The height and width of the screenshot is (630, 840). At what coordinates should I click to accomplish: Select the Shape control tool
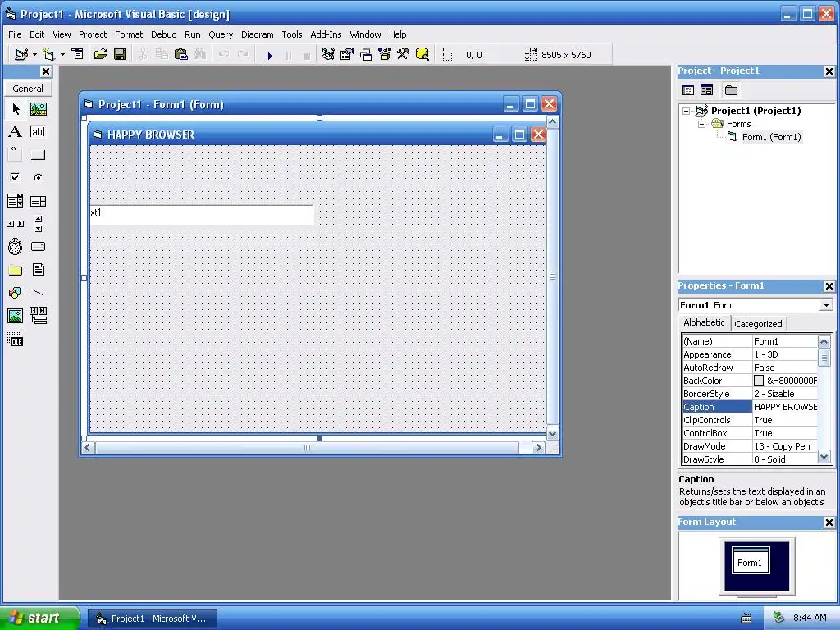pos(15,293)
